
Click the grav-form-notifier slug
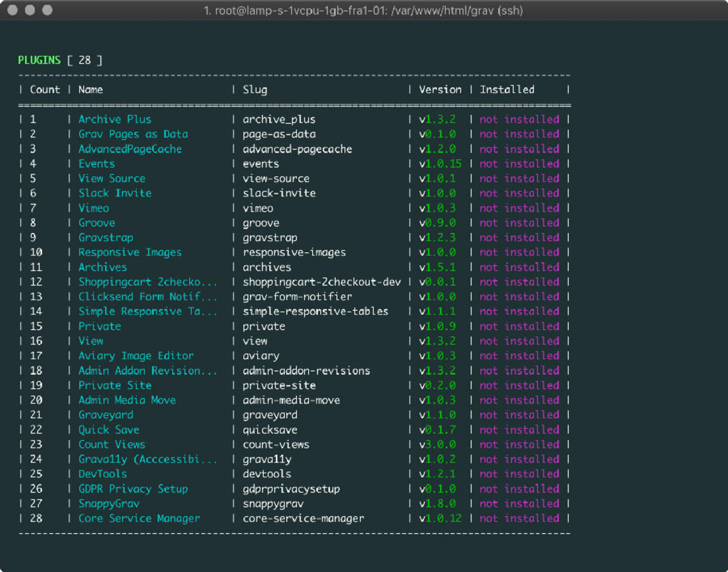(x=297, y=297)
